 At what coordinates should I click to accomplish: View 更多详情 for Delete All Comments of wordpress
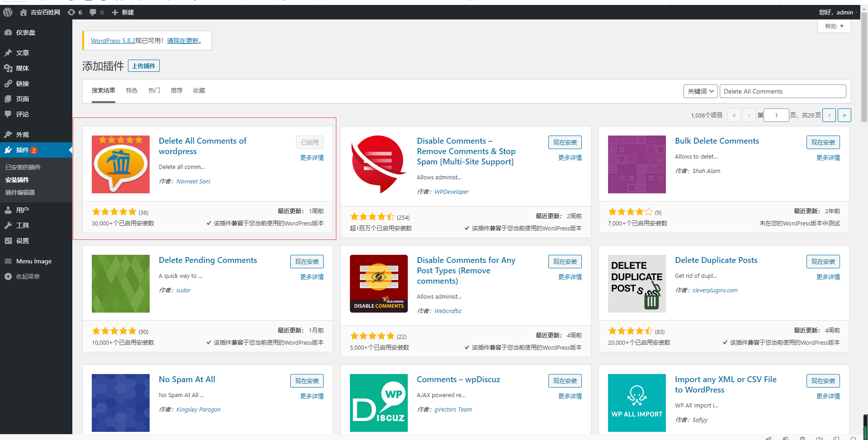312,158
